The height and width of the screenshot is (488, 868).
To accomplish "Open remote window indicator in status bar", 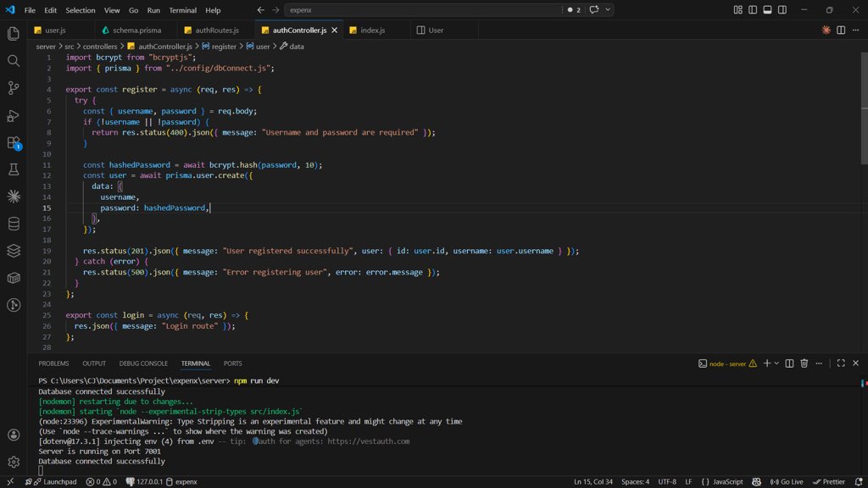I will pos(10,482).
